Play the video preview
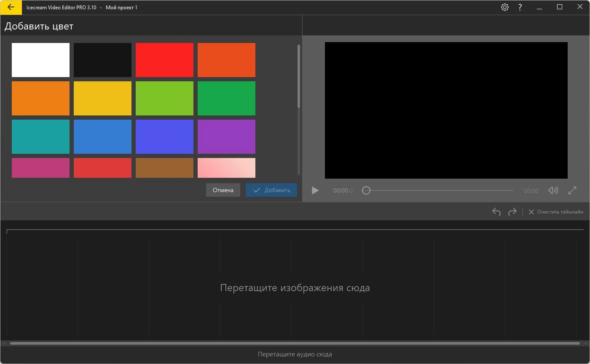 (315, 190)
